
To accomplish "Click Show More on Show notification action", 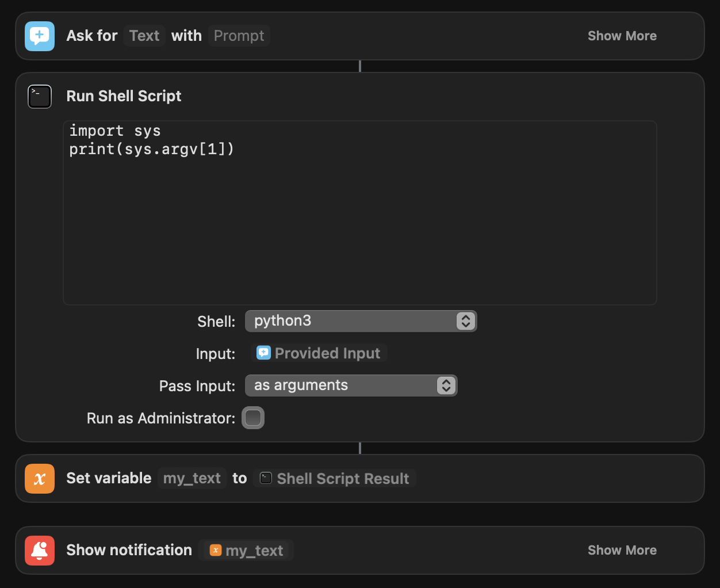I will click(x=622, y=550).
